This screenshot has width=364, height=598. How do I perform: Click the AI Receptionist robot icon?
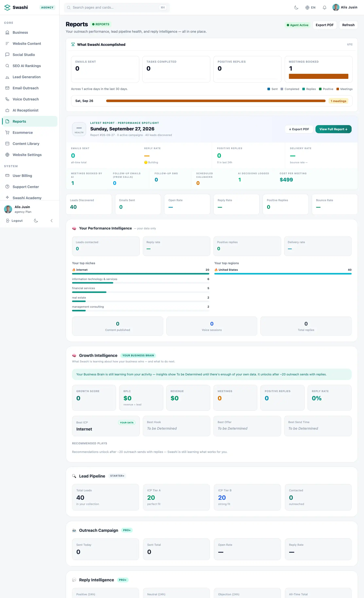(x=7, y=110)
